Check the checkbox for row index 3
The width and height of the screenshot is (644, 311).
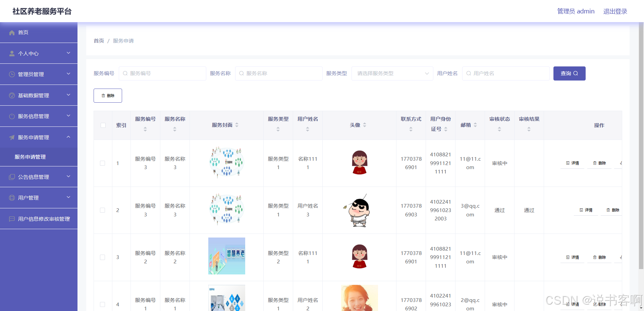click(x=103, y=257)
